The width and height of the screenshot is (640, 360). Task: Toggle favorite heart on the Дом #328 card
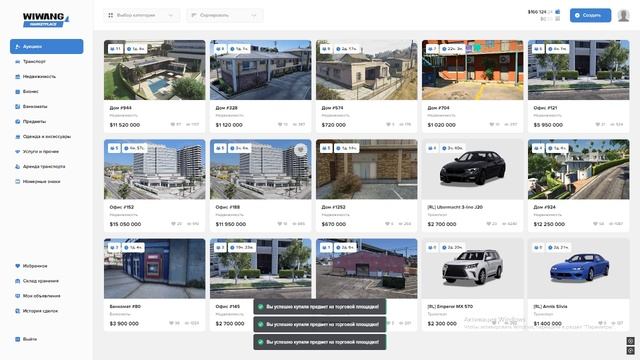coord(280,124)
